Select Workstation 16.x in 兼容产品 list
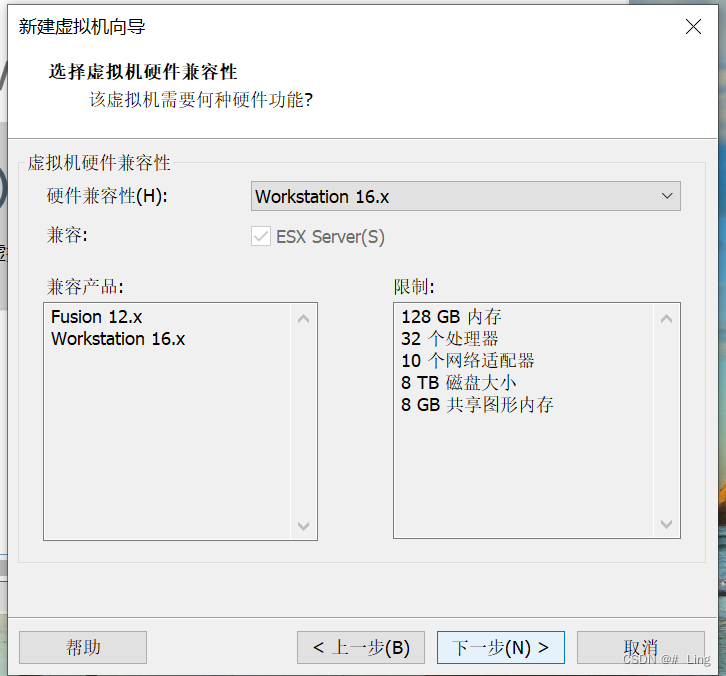This screenshot has width=726, height=676. click(x=118, y=339)
